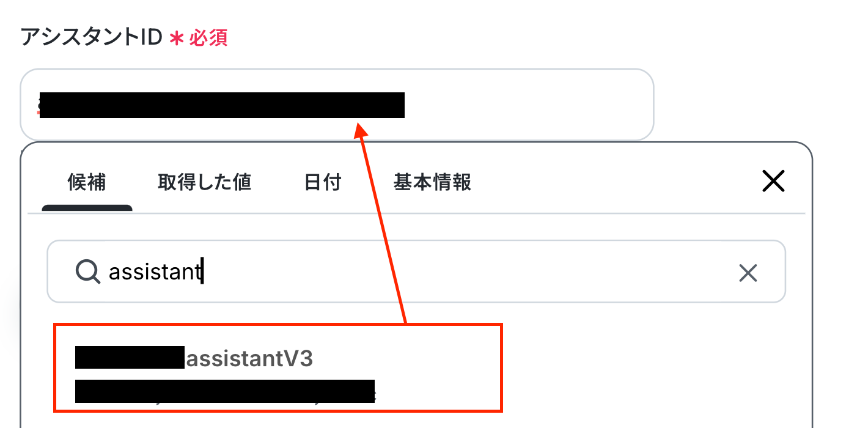Open the 日付 tab
The width and height of the screenshot is (868, 428).
pos(323,182)
